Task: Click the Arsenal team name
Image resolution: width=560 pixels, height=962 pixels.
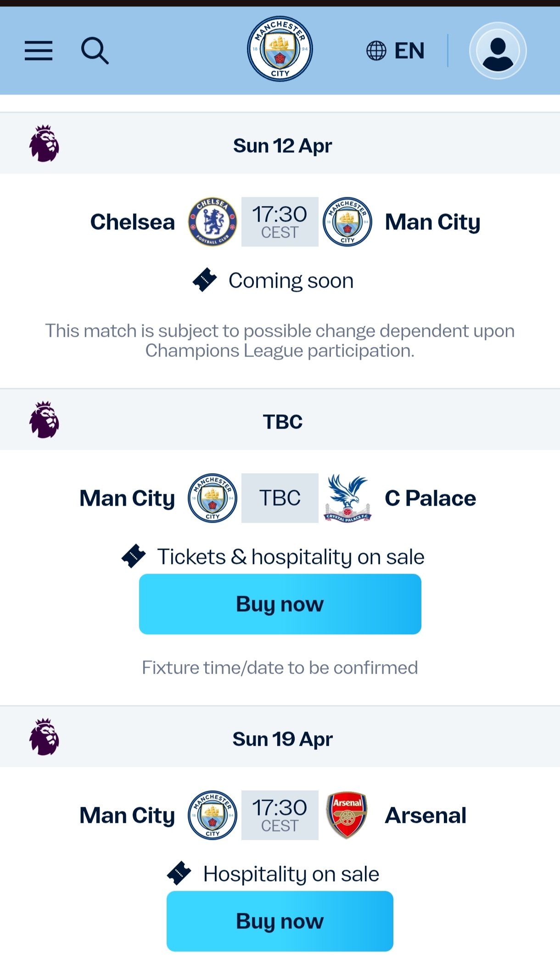Action: coord(426,815)
